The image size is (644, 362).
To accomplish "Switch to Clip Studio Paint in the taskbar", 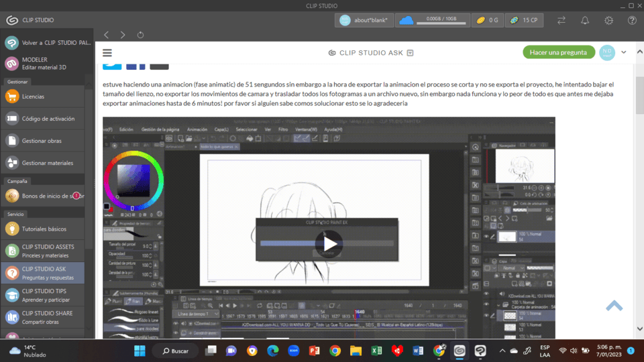I will pos(480,351).
